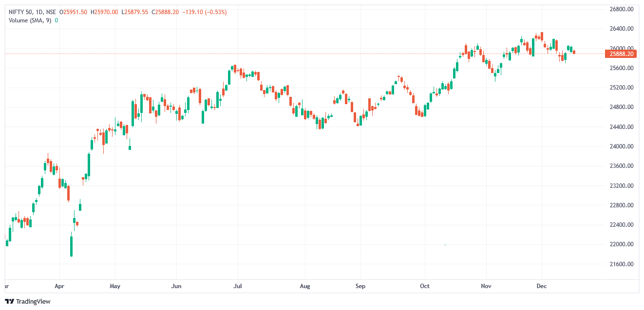
Task: Click the Jul label on time axis
Action: click(x=238, y=286)
